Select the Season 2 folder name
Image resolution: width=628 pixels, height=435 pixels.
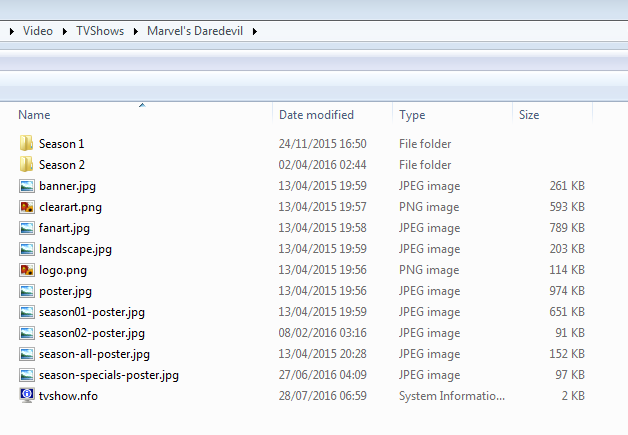click(x=62, y=165)
